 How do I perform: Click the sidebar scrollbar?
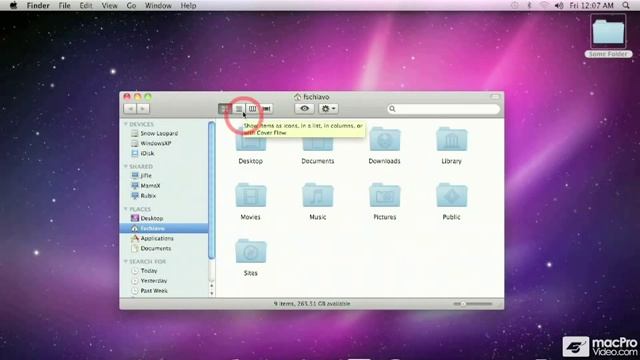[211, 190]
